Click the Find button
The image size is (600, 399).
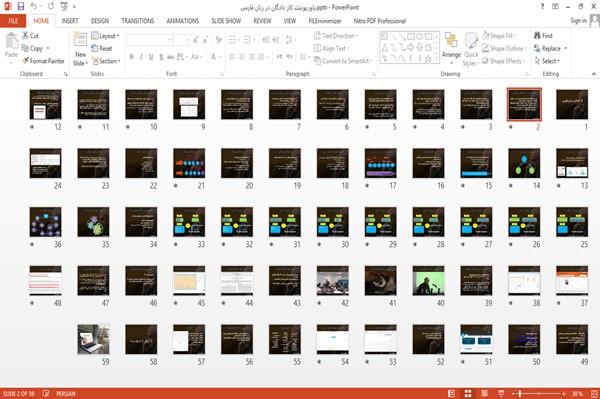[543, 36]
